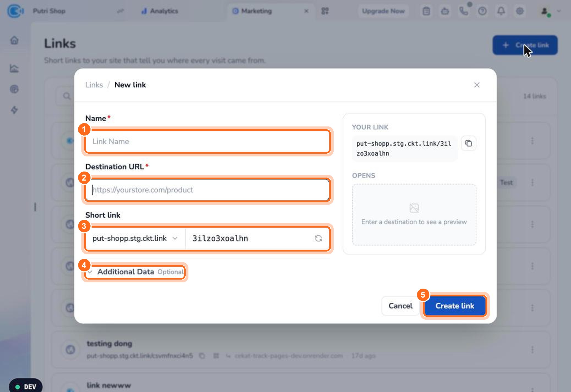Image resolution: width=571 pixels, height=392 pixels.
Task: Open the bot icon in the top bar
Action: (x=445, y=11)
